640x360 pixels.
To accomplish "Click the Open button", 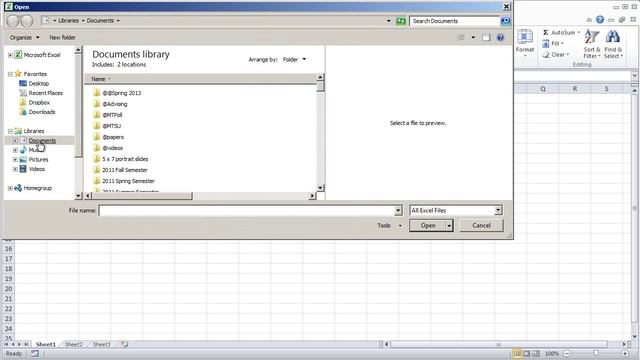I will 428,225.
